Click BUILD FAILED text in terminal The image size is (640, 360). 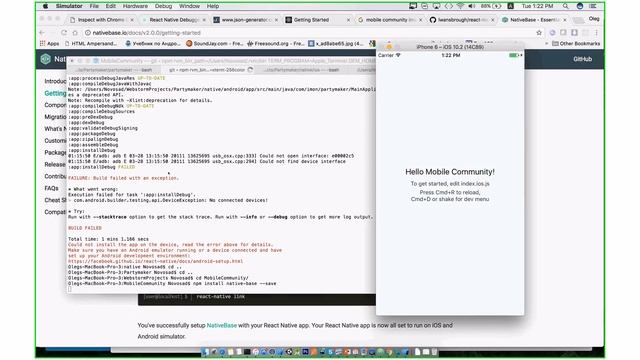[x=85, y=228]
